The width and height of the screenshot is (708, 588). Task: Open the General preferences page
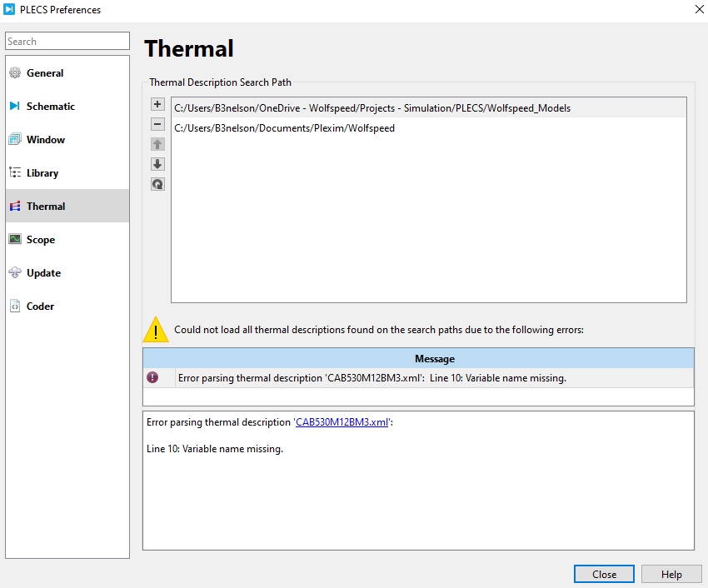45,73
